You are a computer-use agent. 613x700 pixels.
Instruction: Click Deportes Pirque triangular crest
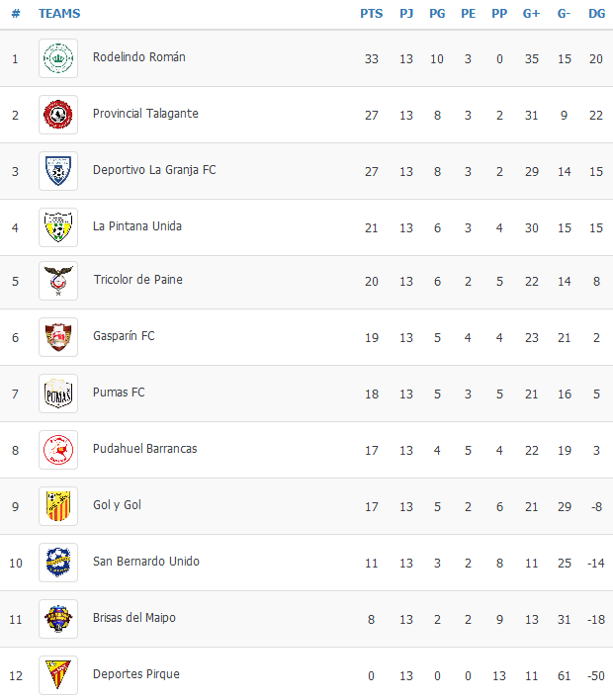click(58, 675)
